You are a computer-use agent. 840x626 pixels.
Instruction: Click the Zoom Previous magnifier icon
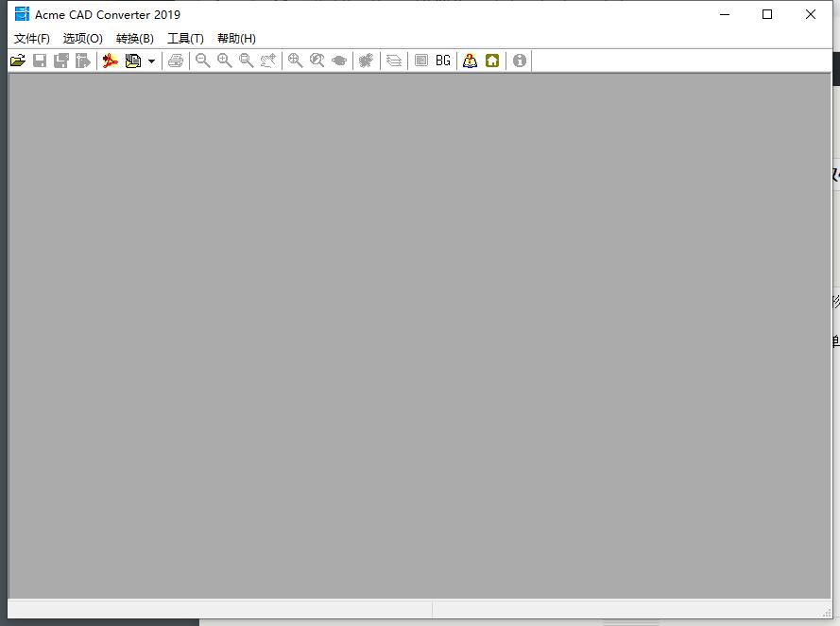click(317, 61)
